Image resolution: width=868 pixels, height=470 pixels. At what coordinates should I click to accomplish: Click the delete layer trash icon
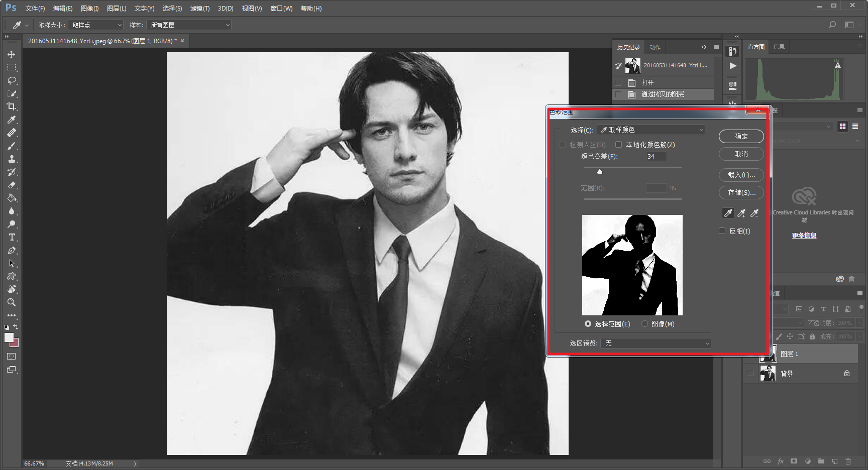(848, 461)
